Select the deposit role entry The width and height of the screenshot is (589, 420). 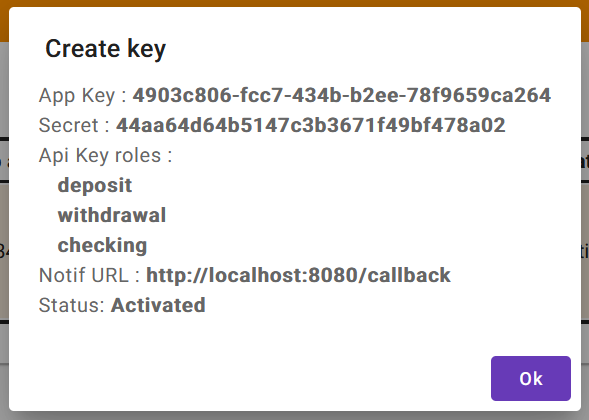click(x=95, y=185)
